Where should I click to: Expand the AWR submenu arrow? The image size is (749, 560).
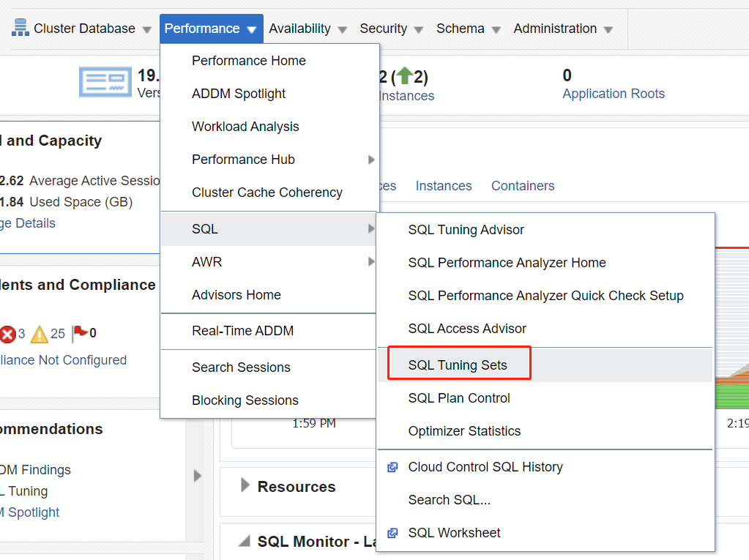point(371,261)
